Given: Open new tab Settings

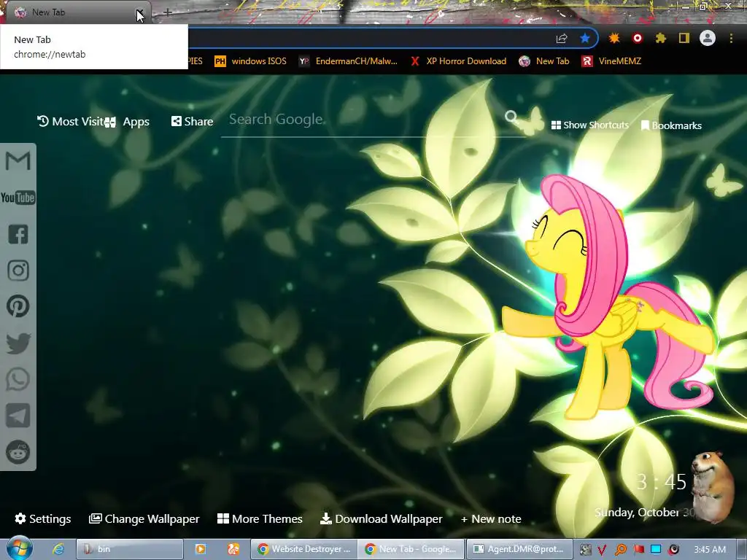Looking at the screenshot, I should (43, 518).
